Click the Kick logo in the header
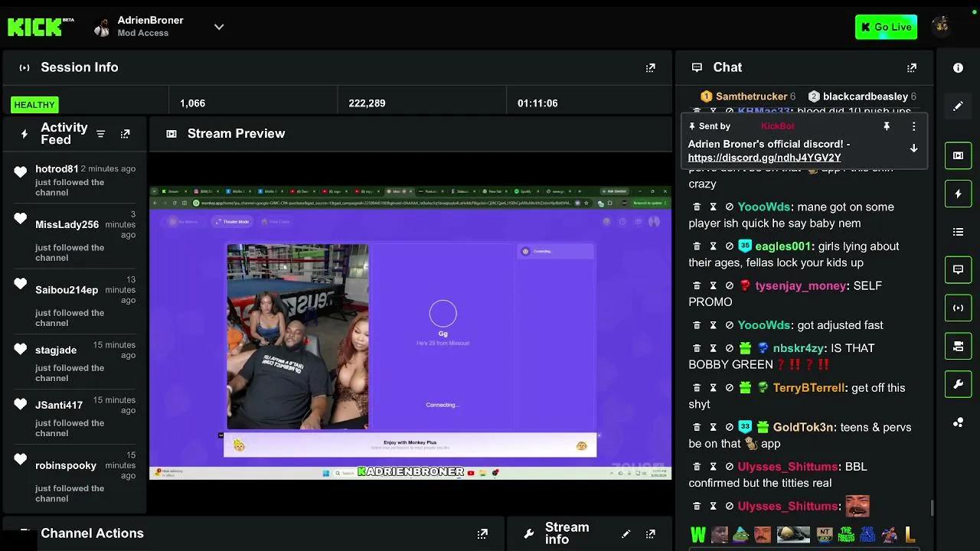Viewport: 980px width, 551px height. (35, 27)
